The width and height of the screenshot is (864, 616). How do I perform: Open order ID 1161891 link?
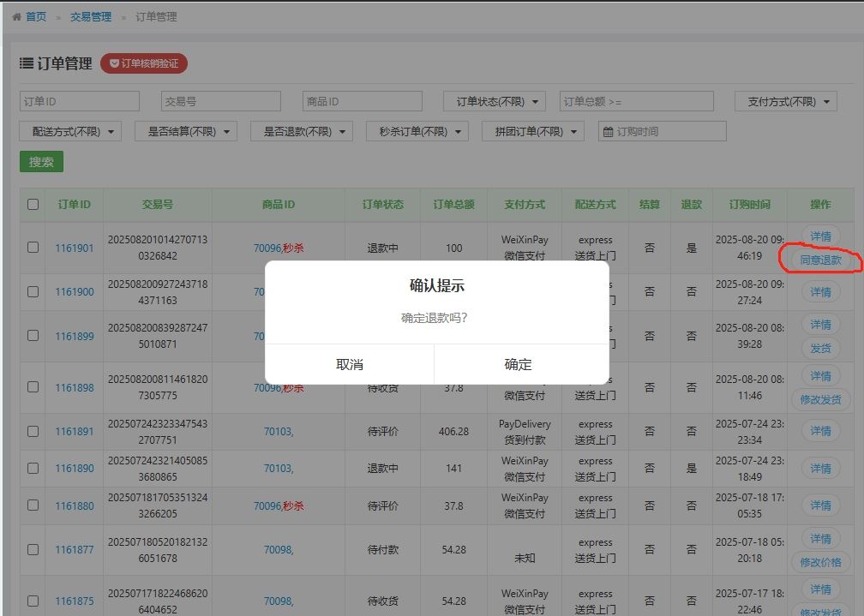point(75,432)
